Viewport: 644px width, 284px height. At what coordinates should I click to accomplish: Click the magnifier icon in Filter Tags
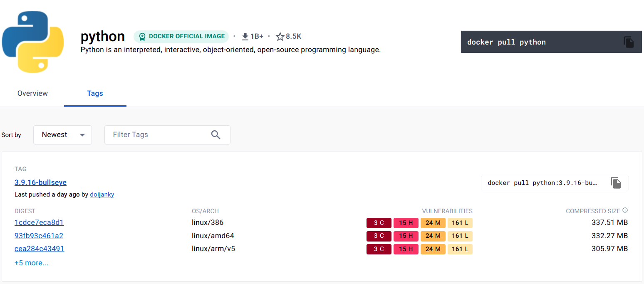tap(215, 135)
